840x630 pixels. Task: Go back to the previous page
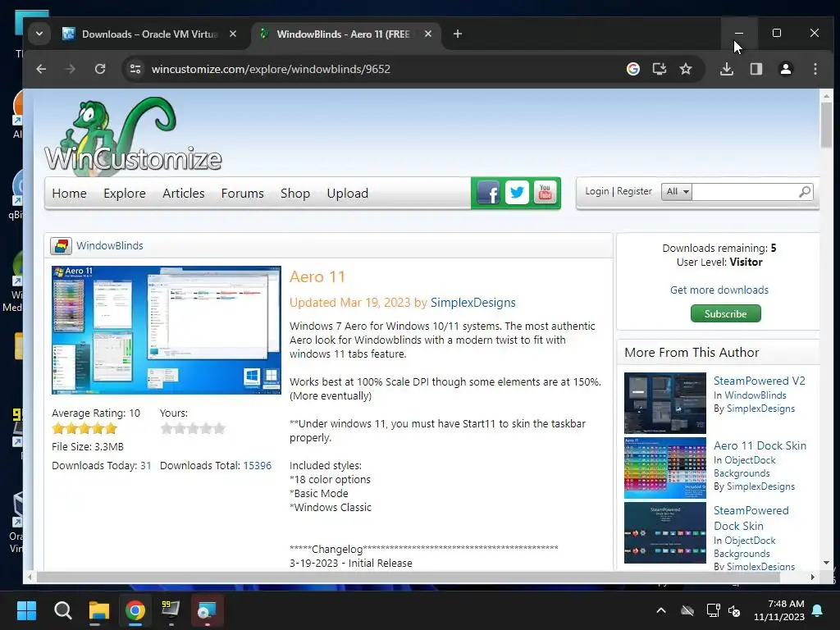[x=41, y=69]
